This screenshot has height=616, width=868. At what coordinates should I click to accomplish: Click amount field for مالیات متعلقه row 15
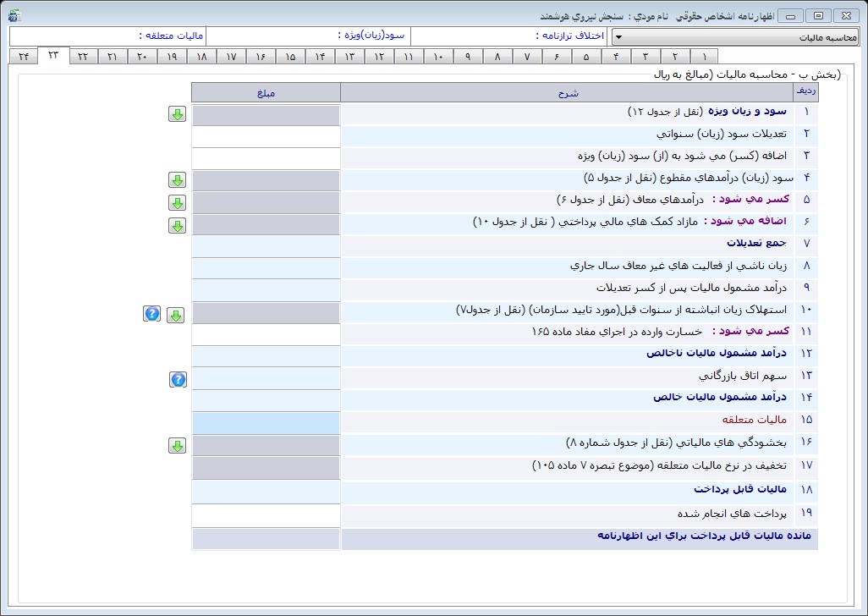tap(266, 423)
